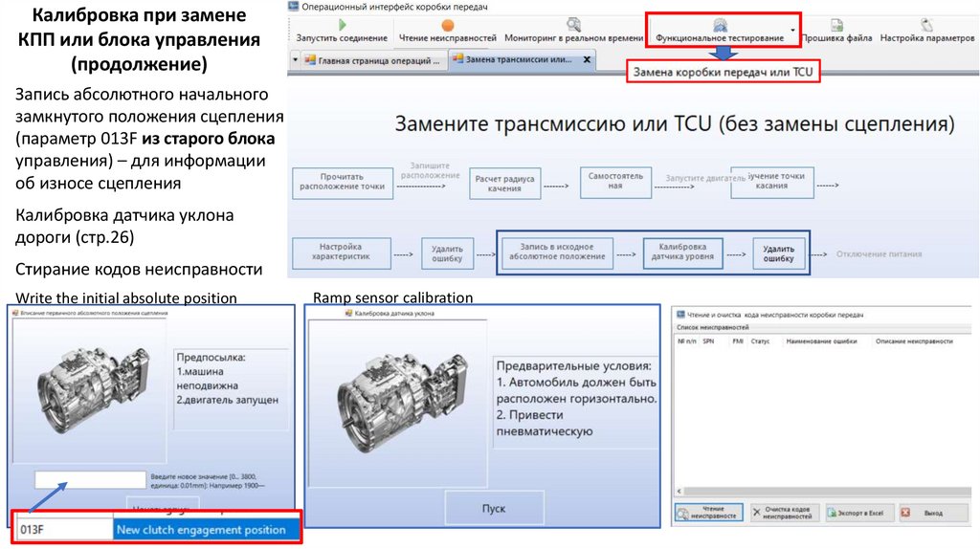The height and width of the screenshot is (549, 980).
Task: Open the Real-time monitoring magnifier icon
Action: click(574, 24)
